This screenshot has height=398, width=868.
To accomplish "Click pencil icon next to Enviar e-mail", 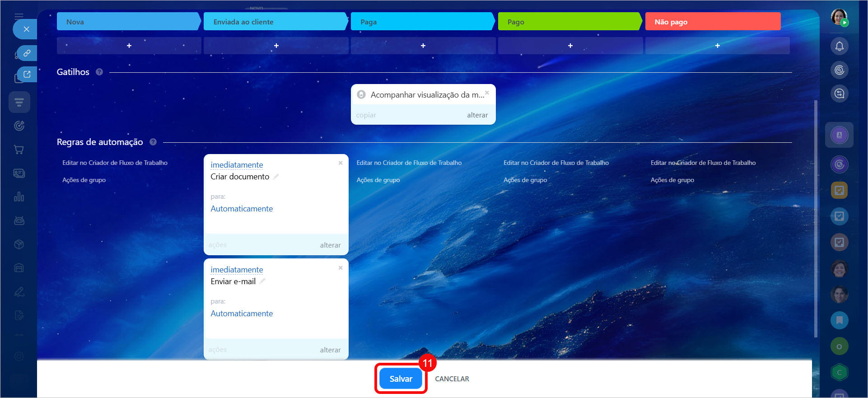I will coord(262,281).
